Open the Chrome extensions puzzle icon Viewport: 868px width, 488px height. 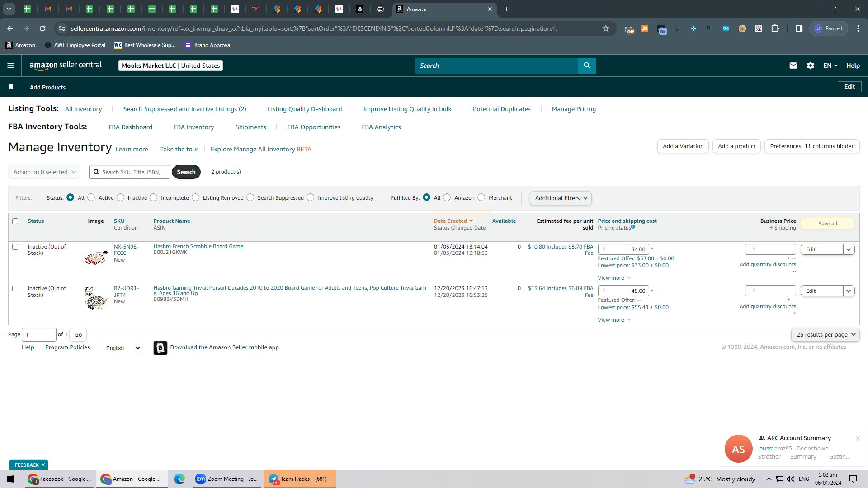775,28
